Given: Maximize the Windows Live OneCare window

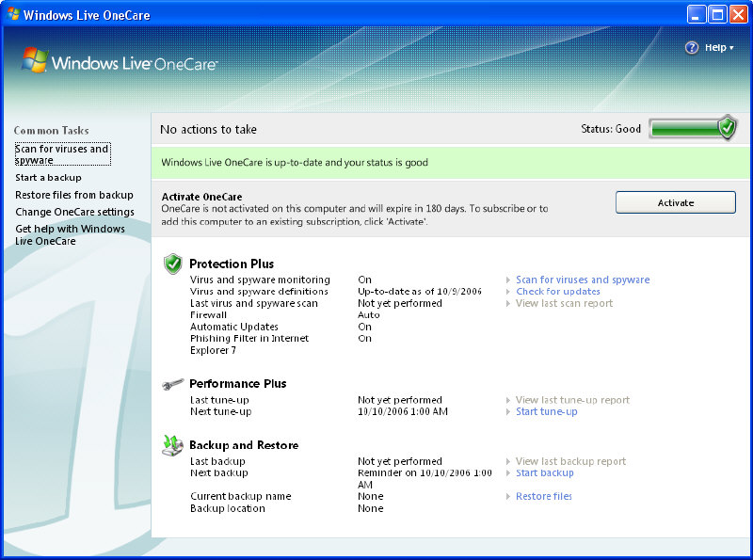Looking at the screenshot, I should [717, 14].
